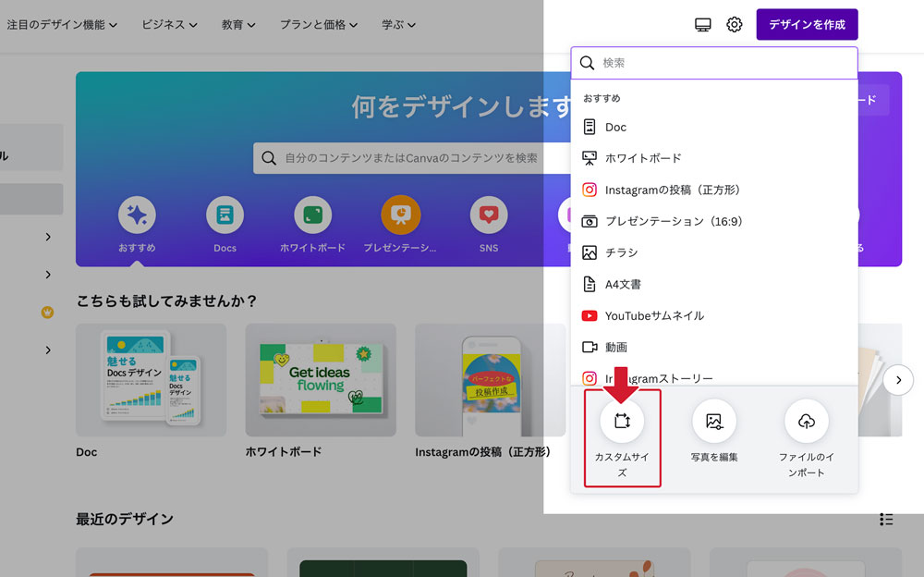Expand the プランと価格 menu
The height and width of the screenshot is (577, 924).
tap(318, 25)
